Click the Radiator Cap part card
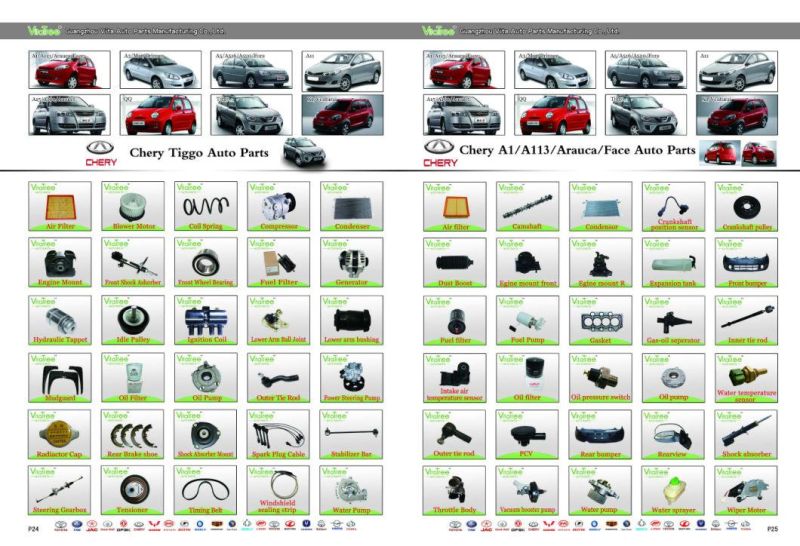This screenshot has height=546, width=800. pyautogui.click(x=60, y=434)
